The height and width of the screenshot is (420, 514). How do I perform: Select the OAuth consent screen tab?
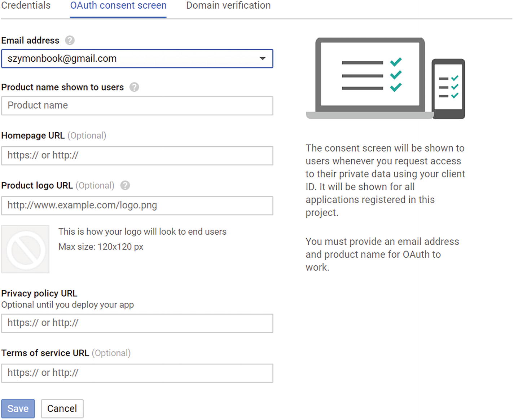pyautogui.click(x=118, y=6)
